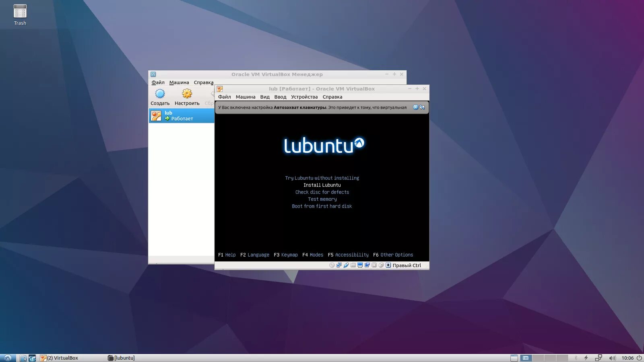644x362 pixels.
Task: Open Файл menu in the lub VM window
Action: [x=225, y=97]
